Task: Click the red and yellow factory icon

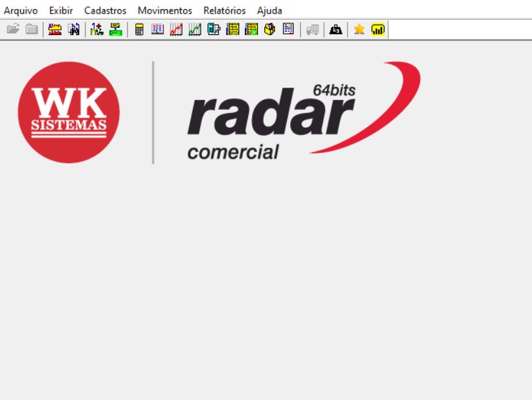Action: point(55,29)
